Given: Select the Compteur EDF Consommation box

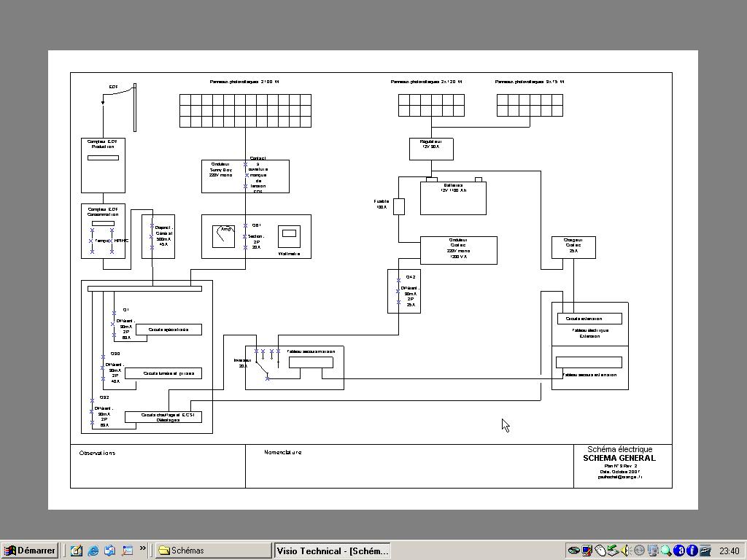Looking at the screenshot, I should [103, 231].
